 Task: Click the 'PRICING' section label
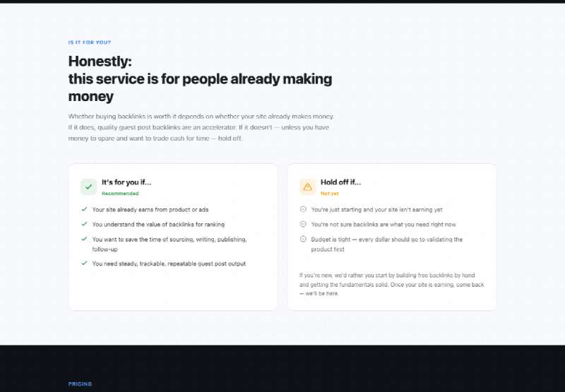coord(80,384)
